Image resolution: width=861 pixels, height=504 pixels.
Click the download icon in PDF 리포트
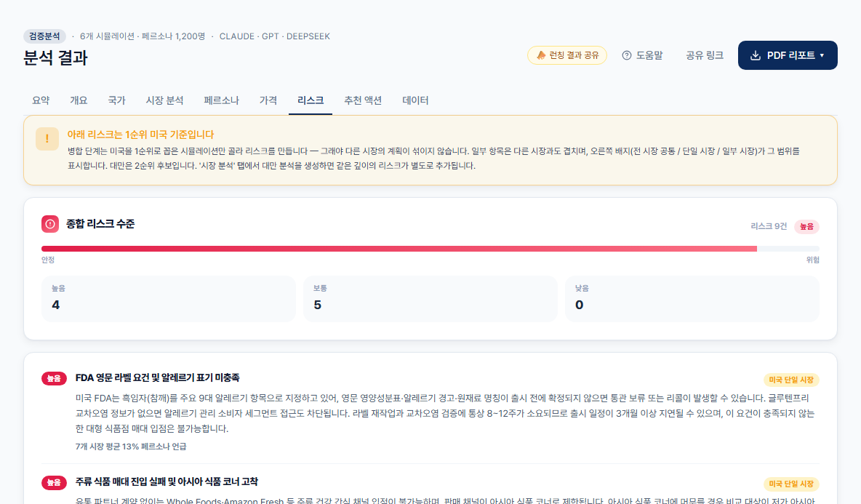pos(756,55)
